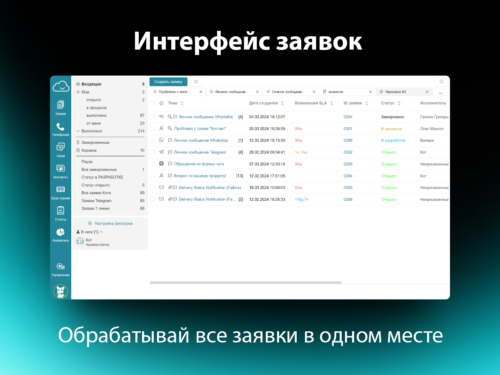Click the refresh icon next to create button
The width and height of the screenshot is (500, 375).
tap(196, 82)
